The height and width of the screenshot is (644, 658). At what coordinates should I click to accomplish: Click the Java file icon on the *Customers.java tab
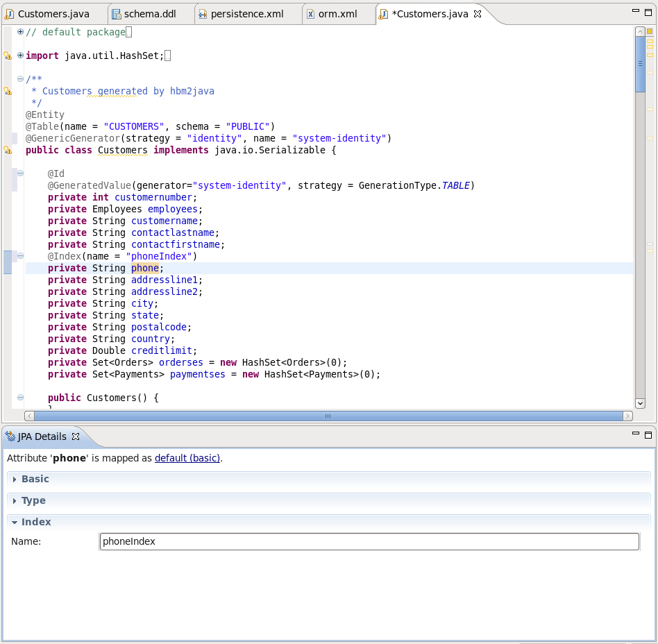383,12
